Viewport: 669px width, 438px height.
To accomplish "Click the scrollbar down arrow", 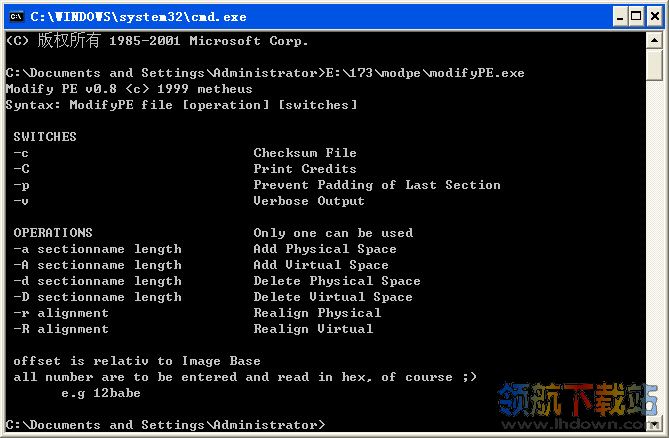I will pos(654,423).
